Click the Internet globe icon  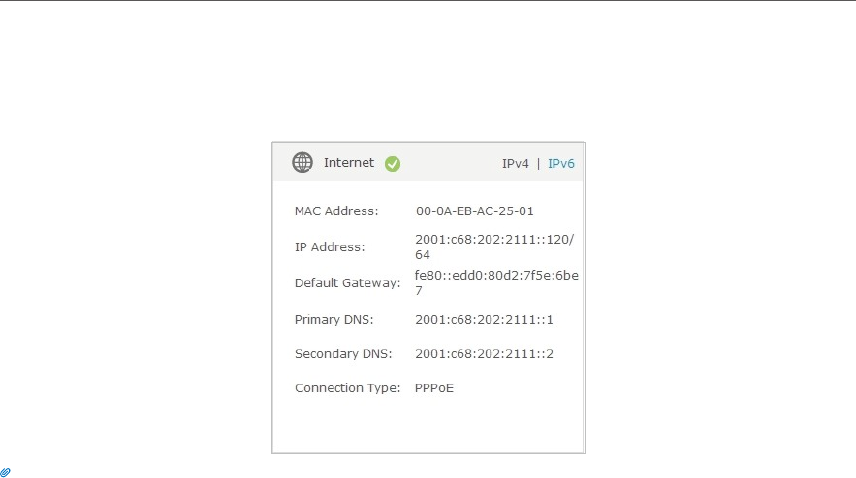click(x=302, y=163)
